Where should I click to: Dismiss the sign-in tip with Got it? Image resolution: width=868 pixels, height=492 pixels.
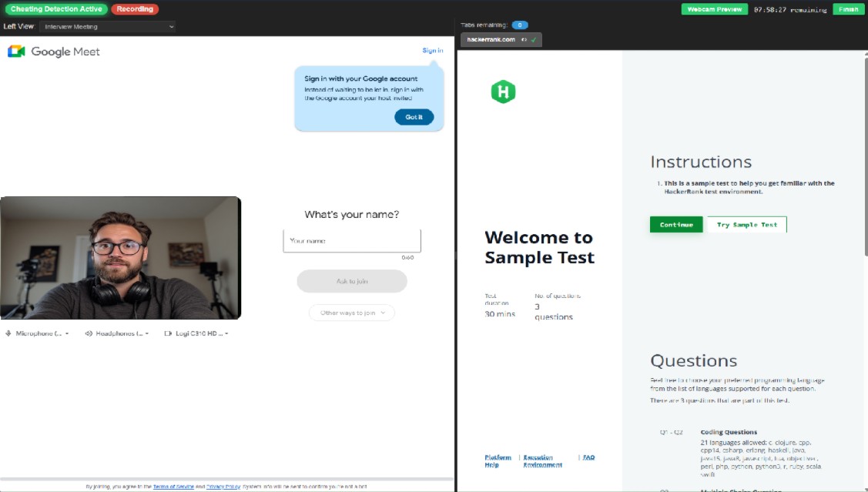click(414, 117)
